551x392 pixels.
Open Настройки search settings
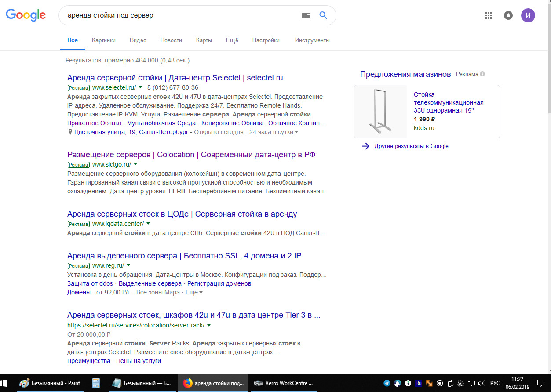click(266, 40)
